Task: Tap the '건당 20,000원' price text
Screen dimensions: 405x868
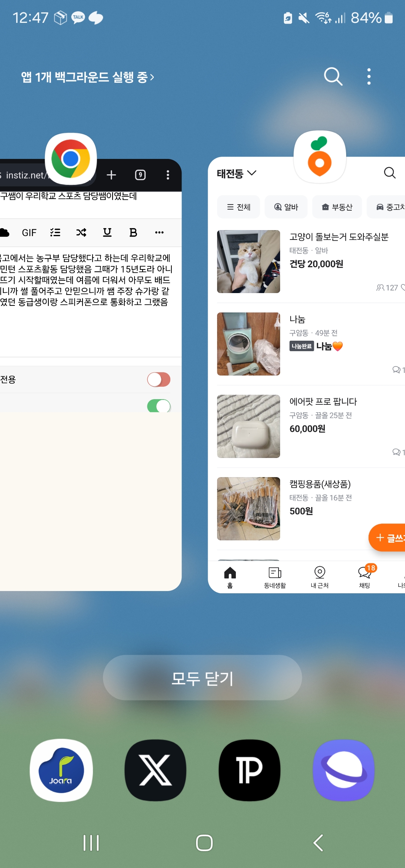Action: click(316, 264)
